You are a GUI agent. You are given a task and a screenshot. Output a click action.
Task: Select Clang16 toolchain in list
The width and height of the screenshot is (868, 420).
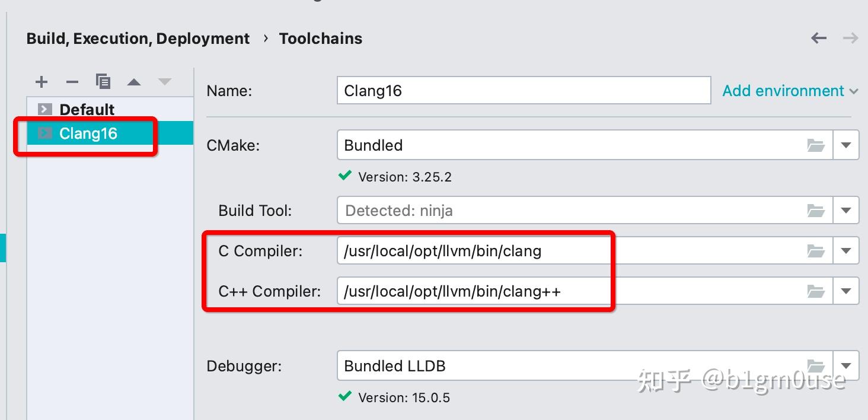(x=88, y=133)
